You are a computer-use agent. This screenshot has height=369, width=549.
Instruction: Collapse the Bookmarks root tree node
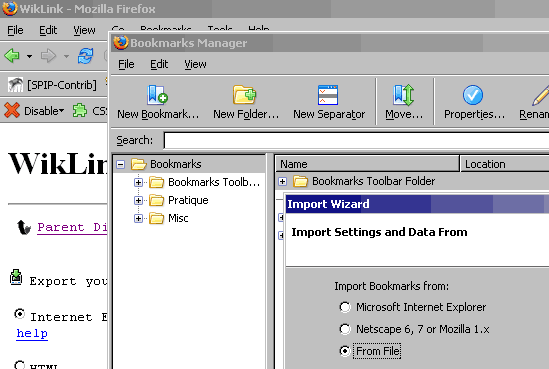click(120, 164)
